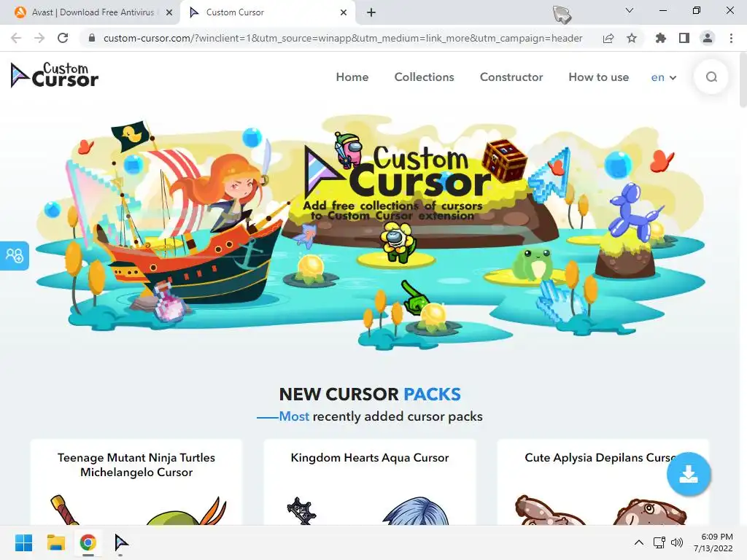Click the share page icon in address bar

point(608,38)
